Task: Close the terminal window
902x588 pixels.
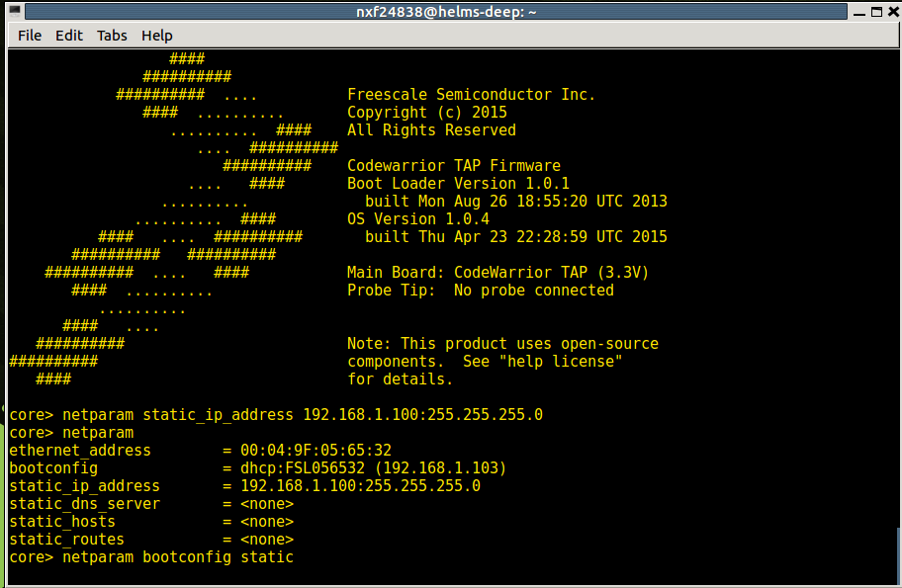Action: click(893, 12)
